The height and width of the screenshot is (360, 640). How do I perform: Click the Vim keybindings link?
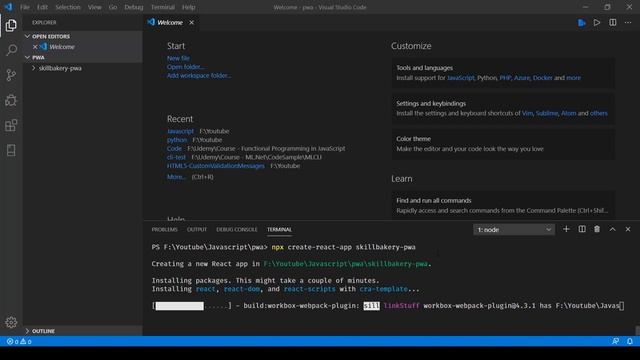[527, 113]
